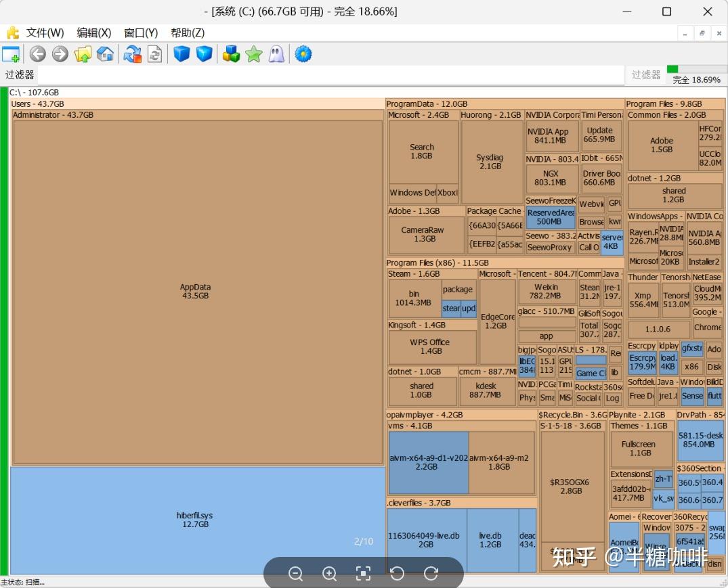This screenshot has width=728, height=588.
Task: Select the EdgeCore 1.2GB block
Action: click(x=497, y=321)
